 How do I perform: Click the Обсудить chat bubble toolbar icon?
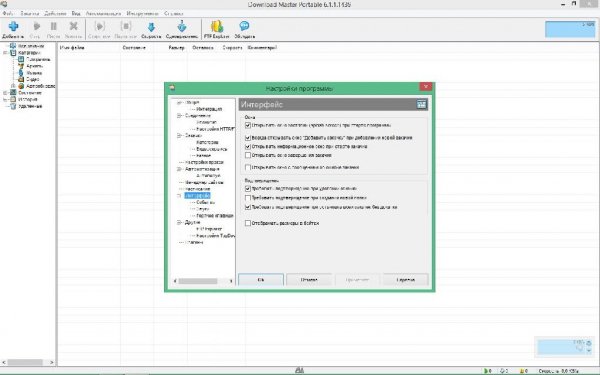point(244,26)
